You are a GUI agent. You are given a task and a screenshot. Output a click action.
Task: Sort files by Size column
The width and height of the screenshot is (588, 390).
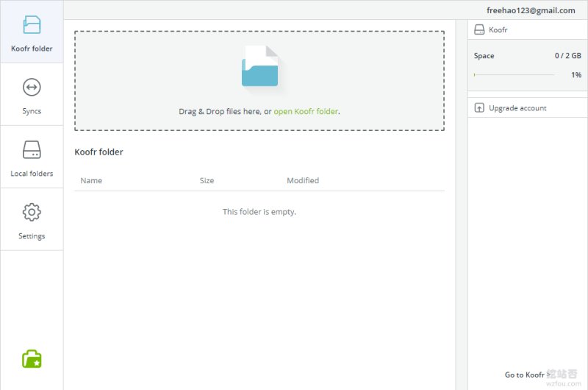[x=207, y=180]
